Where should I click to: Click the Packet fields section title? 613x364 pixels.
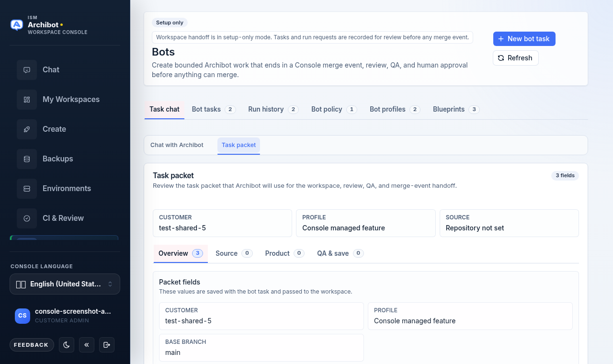tap(180, 282)
